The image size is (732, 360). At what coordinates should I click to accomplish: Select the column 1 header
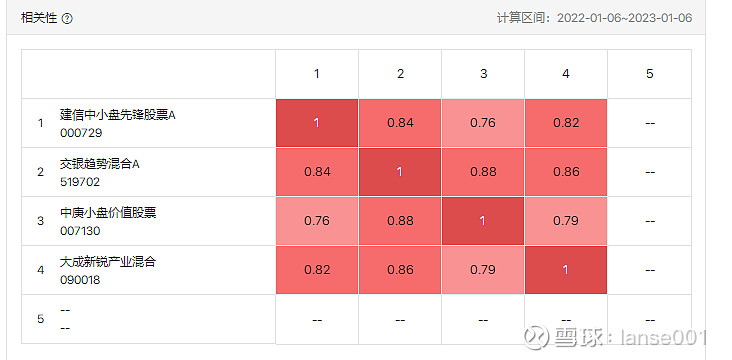click(317, 74)
